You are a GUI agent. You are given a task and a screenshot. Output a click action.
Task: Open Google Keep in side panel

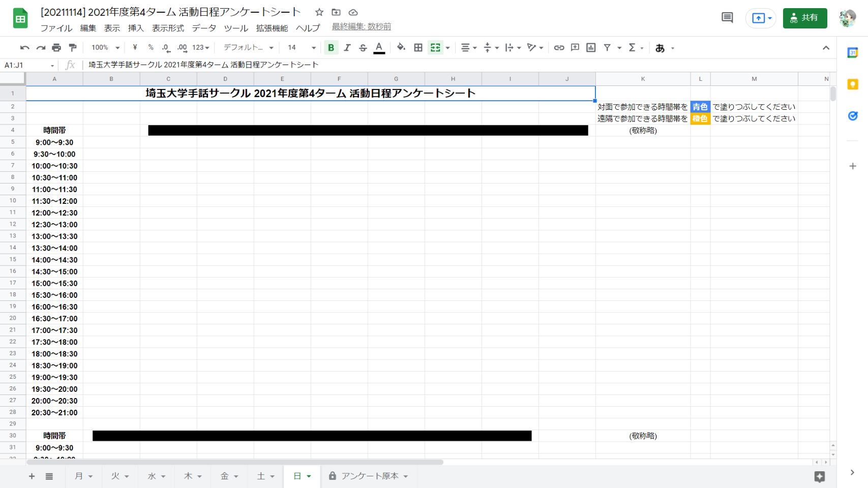tap(853, 84)
